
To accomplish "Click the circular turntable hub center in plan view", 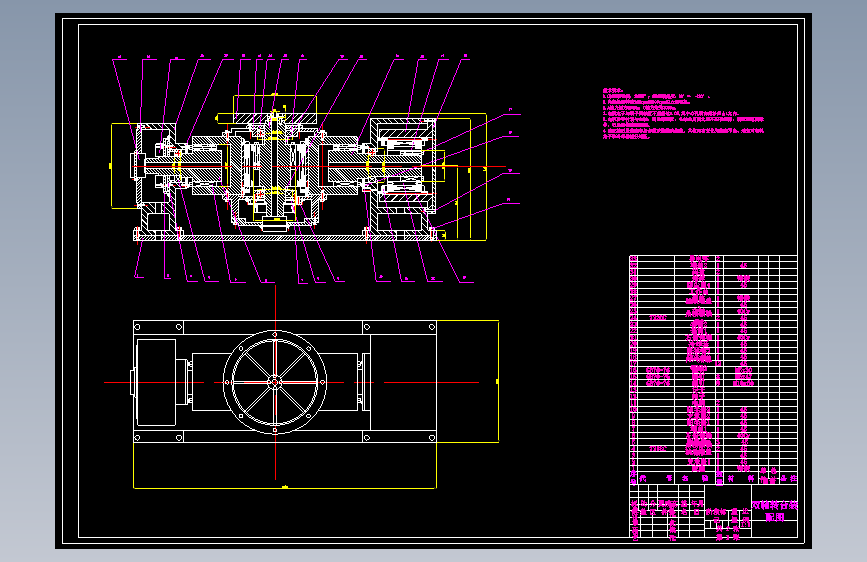I will (275, 382).
